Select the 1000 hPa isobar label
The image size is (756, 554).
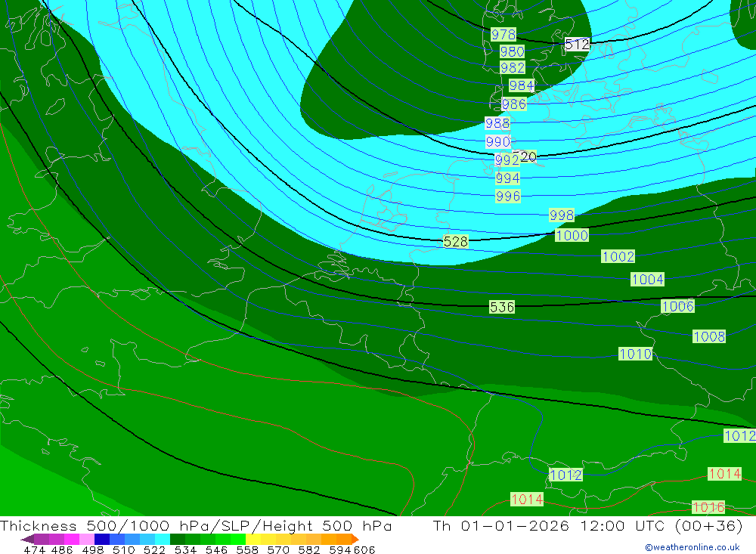[x=572, y=235]
